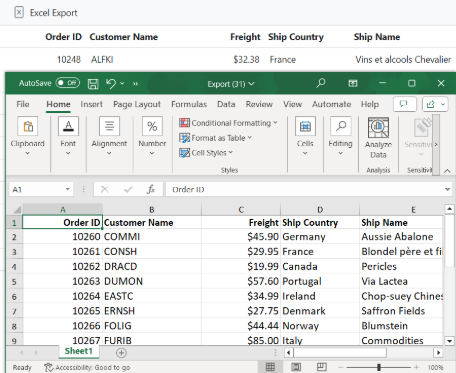
Task: Click Analyze Data button
Action: coord(378,138)
